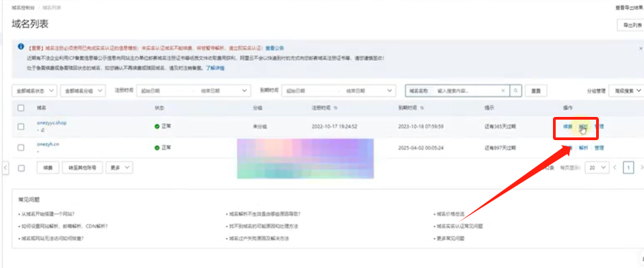Click the search magnifier icon button

[x=516, y=91]
